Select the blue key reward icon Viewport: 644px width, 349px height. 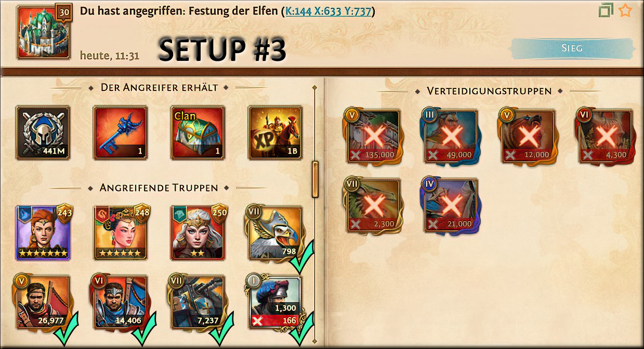pyautogui.click(x=121, y=133)
